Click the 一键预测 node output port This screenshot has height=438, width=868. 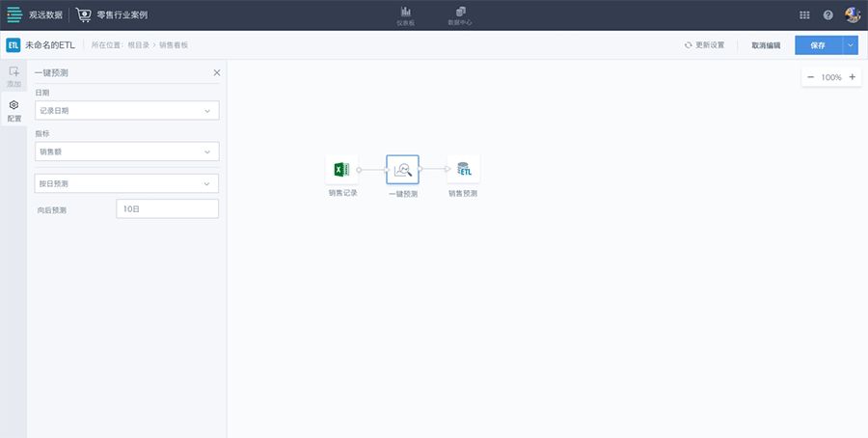[420, 169]
